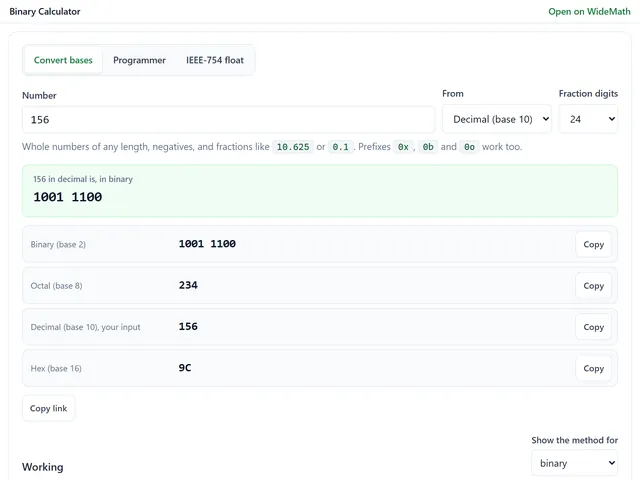Click the Working heading
The width and height of the screenshot is (640, 480).
[x=42, y=467]
